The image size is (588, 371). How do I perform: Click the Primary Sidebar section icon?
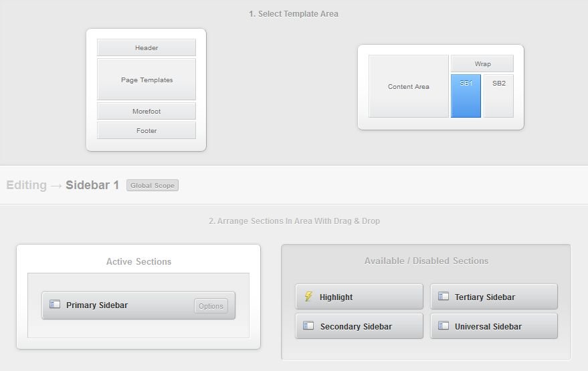coord(55,305)
